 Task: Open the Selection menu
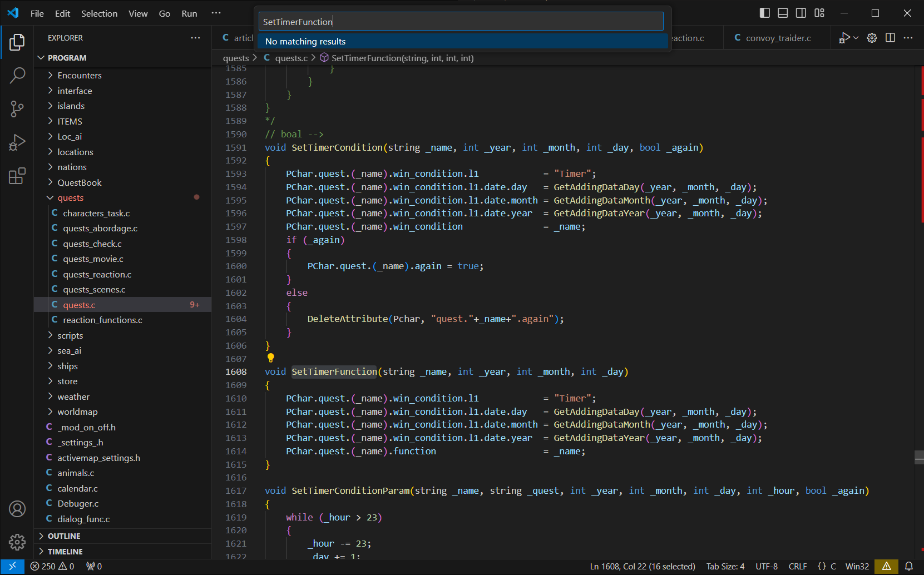tap(99, 13)
